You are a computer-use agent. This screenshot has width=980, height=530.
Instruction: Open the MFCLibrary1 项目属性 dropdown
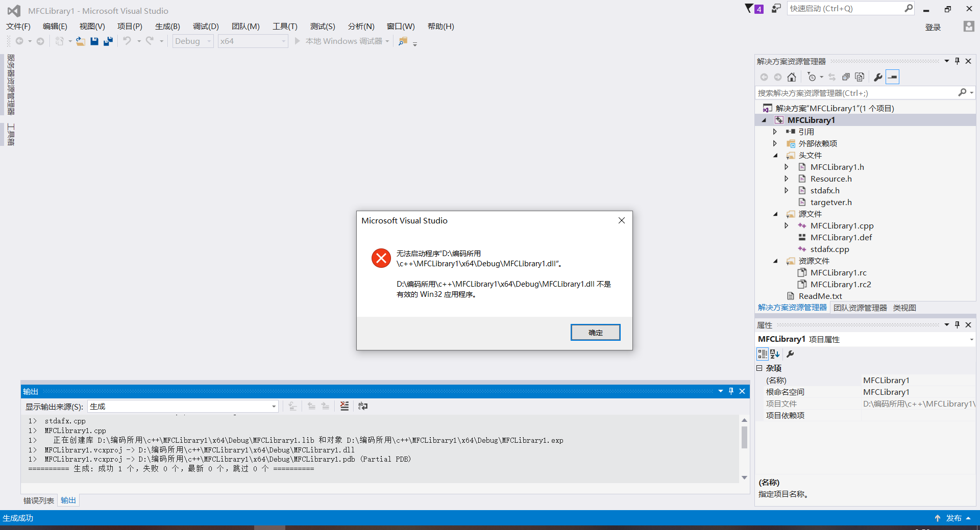(971, 339)
